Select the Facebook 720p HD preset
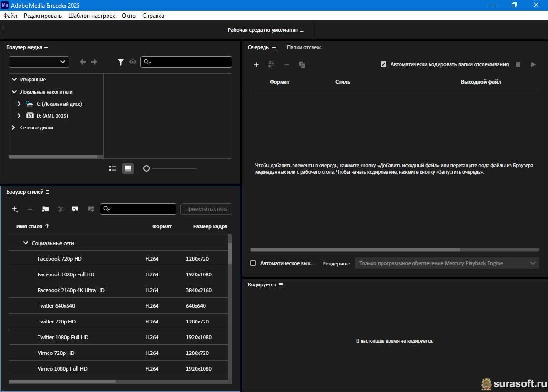The width and height of the screenshot is (548, 392). (x=118, y=258)
